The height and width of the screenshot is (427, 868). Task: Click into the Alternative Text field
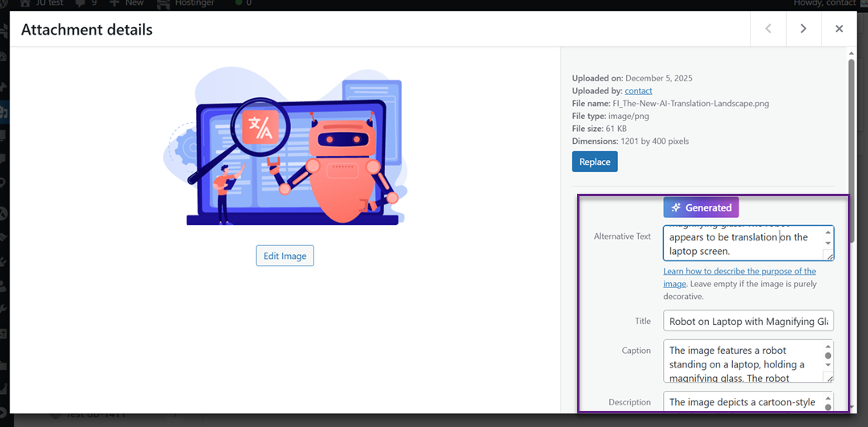(739, 243)
